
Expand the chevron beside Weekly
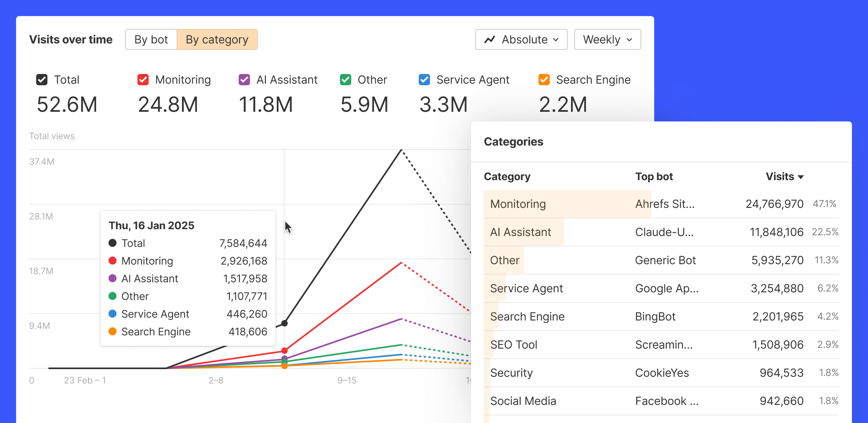[x=630, y=40]
